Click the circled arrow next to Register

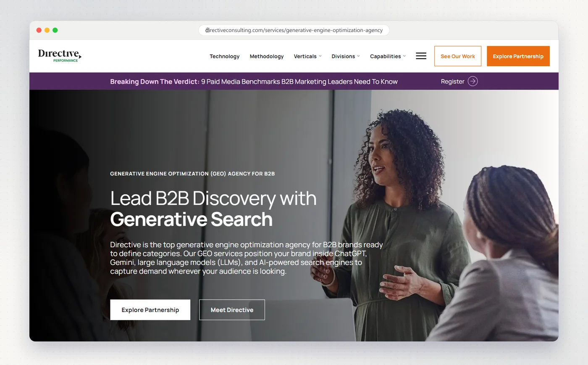point(472,81)
